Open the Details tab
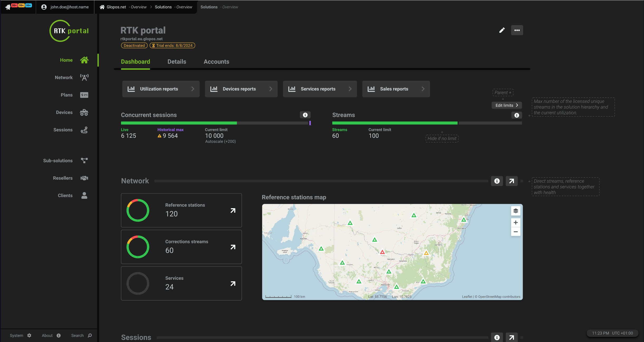 pyautogui.click(x=177, y=61)
